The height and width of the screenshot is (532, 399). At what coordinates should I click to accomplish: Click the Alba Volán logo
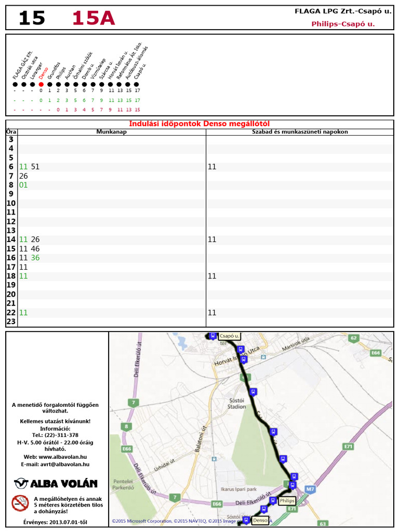tap(56, 484)
